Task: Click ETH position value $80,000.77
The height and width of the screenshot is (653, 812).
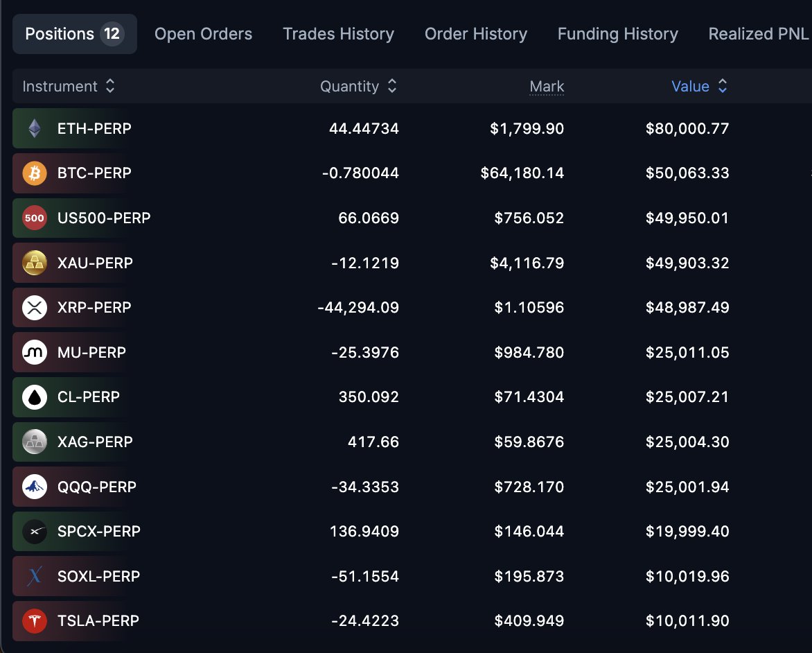Action: [x=687, y=128]
